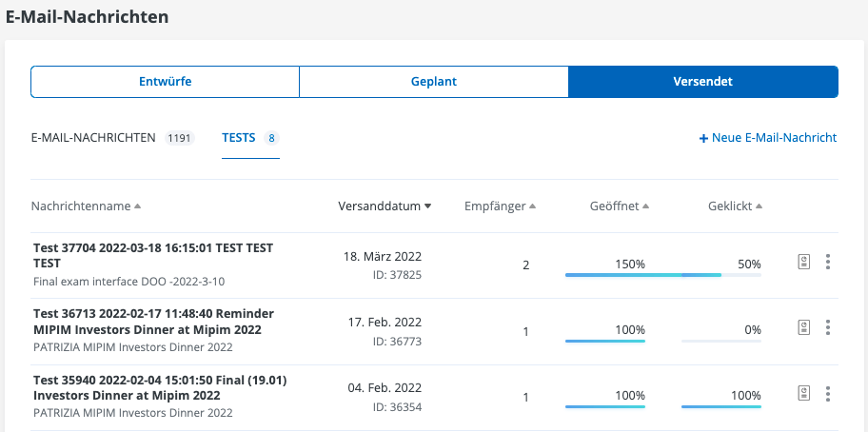The width and height of the screenshot is (868, 432).
Task: Open report icon for Test 35940 row
Action: pos(804,393)
